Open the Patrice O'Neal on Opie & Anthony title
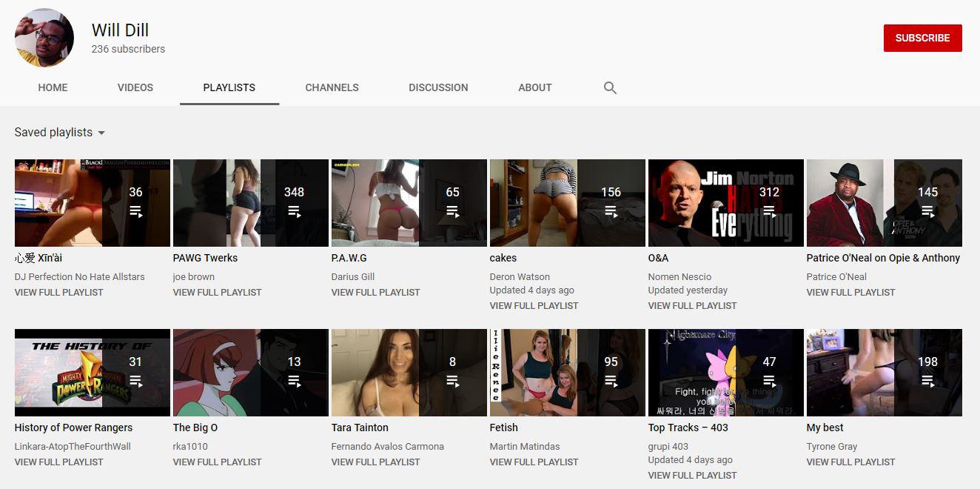980x489 pixels. [883, 258]
